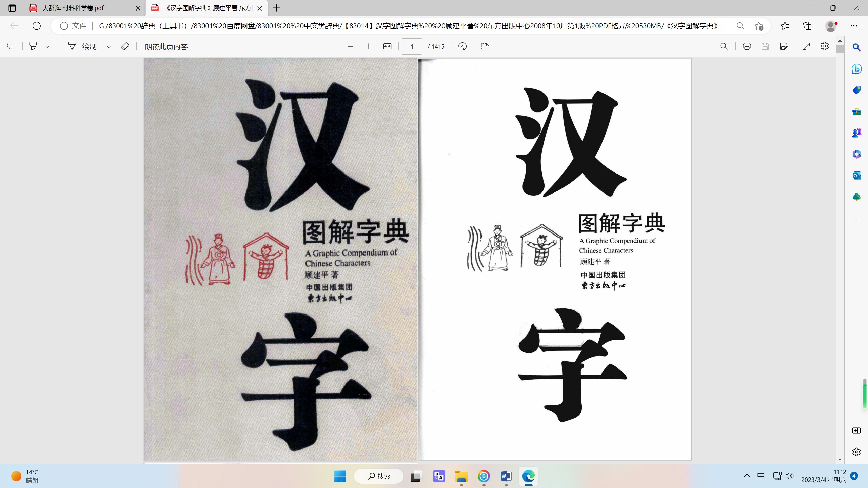Open Windows Start menu

pos(340,476)
